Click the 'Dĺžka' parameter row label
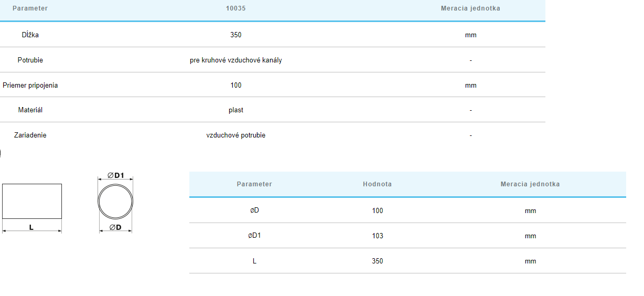Image resolution: width=644 pixels, height=296 pixels. (x=30, y=35)
